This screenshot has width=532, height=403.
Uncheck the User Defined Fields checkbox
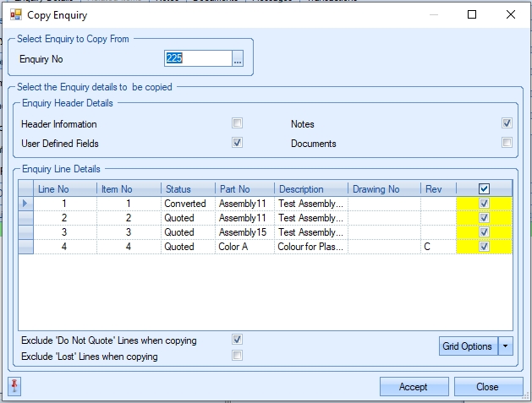click(238, 143)
